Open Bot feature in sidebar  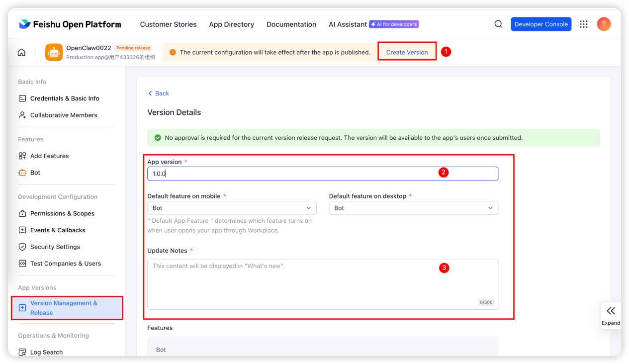pos(35,173)
